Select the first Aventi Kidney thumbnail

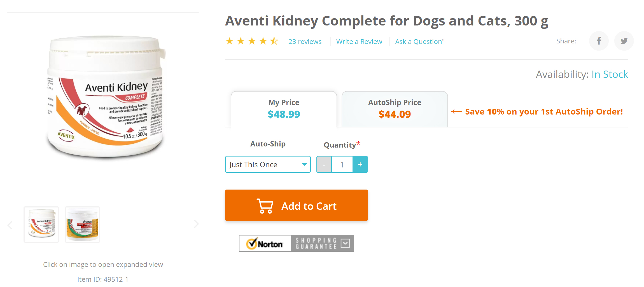click(41, 225)
